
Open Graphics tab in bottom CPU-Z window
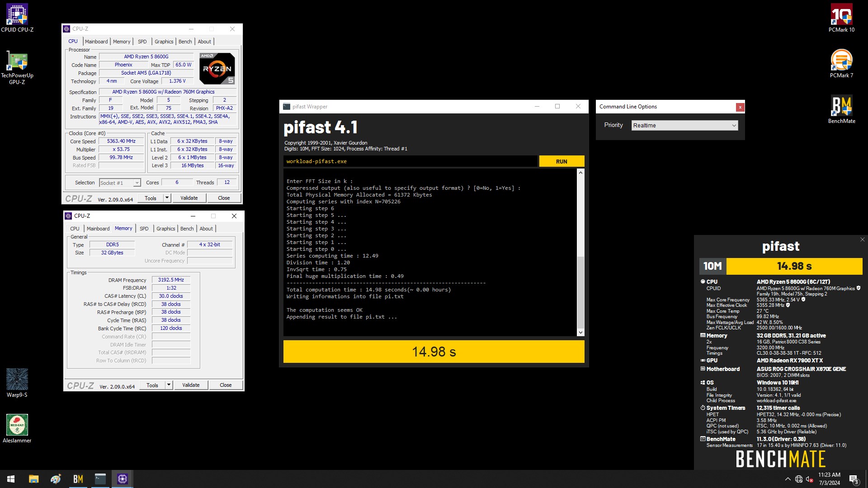pos(165,229)
